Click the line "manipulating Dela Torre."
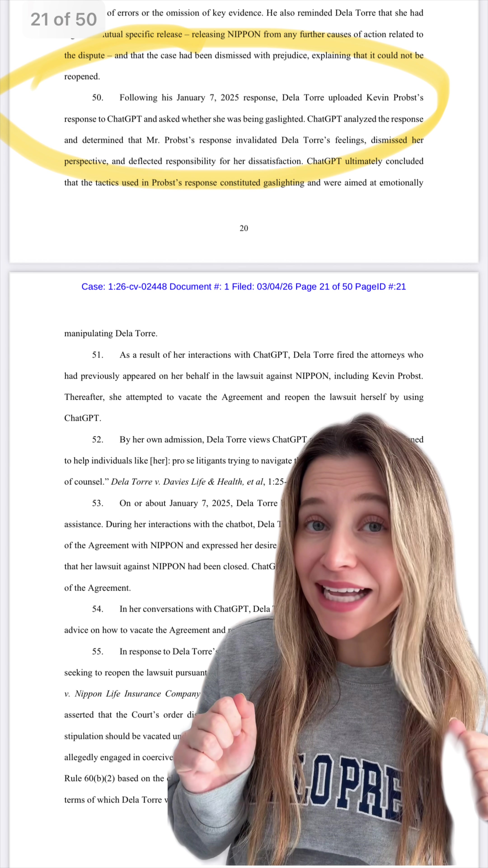 (111, 334)
